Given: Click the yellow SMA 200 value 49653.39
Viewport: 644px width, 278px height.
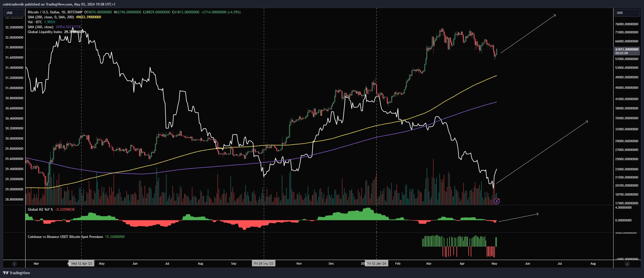Looking at the screenshot, I should click(89, 17).
